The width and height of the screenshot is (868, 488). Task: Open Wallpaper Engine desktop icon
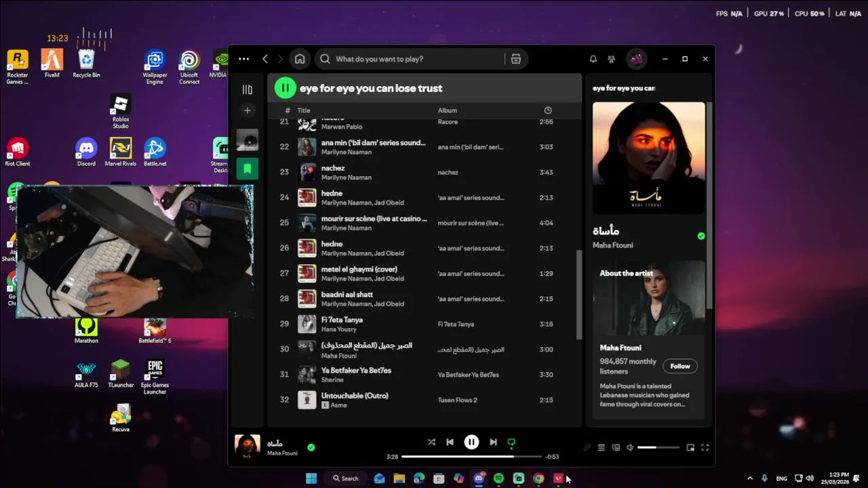(155, 67)
